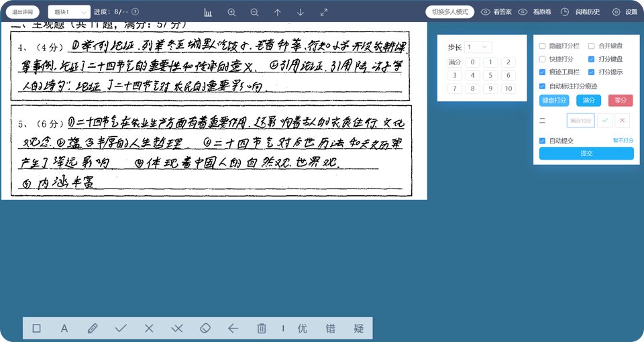This screenshot has height=342, width=644.
Task: Open the bar chart statistics icon
Action: [x=208, y=12]
